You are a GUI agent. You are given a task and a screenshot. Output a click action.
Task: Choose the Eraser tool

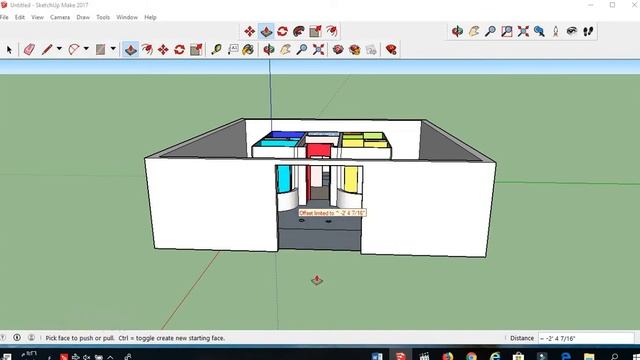point(29,50)
